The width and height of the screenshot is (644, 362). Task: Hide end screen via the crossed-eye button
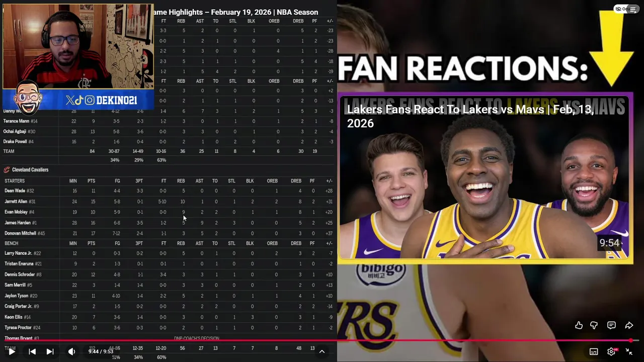click(619, 9)
